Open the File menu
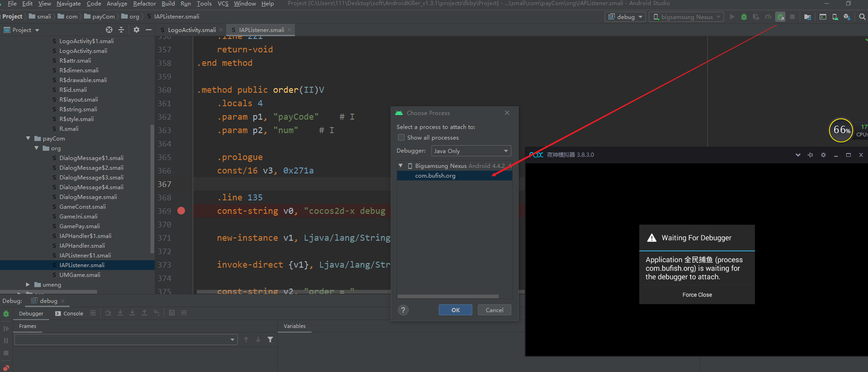Viewport: 868px width, 372px height. click(x=12, y=4)
